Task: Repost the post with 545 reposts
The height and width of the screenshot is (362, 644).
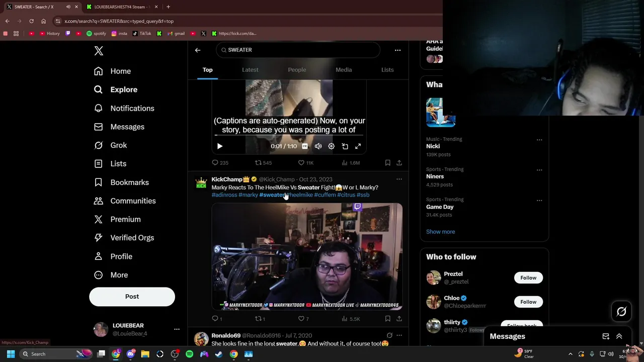Action: [x=263, y=163]
